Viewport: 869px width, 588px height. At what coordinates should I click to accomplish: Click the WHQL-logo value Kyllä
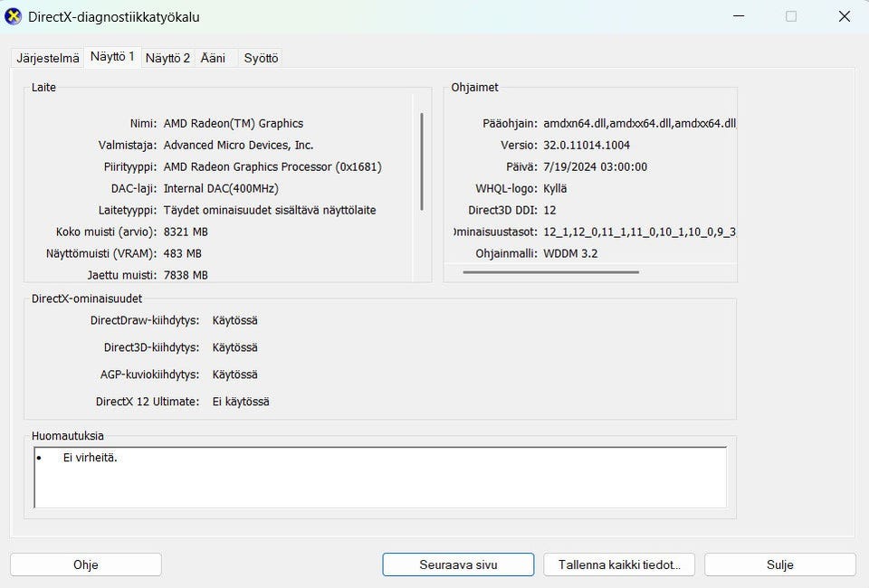pyautogui.click(x=555, y=188)
